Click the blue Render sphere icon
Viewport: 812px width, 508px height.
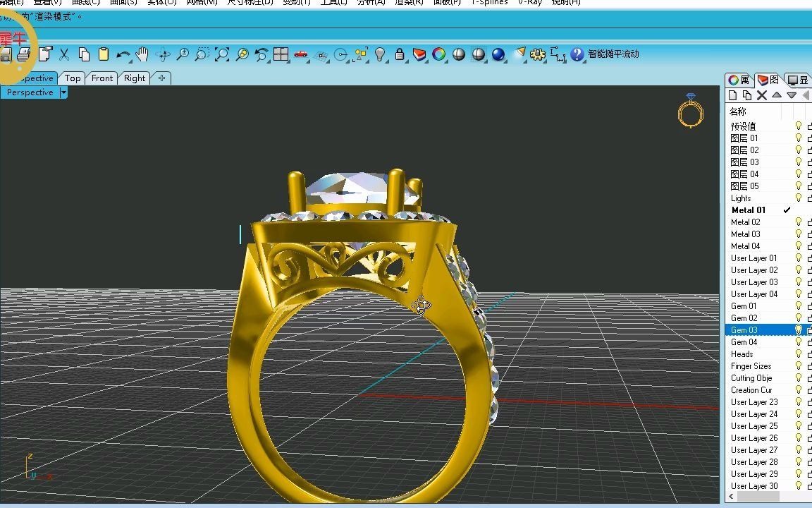498,54
